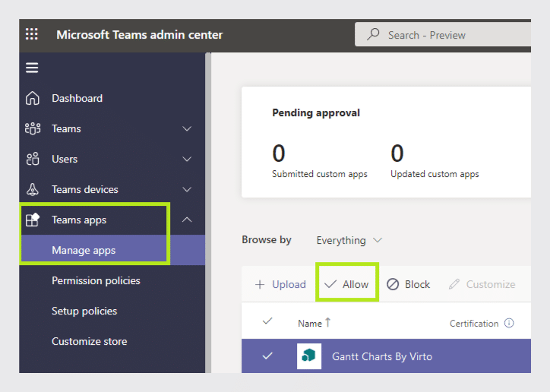Click the sidebar vertical scrollbar

(x=208, y=213)
